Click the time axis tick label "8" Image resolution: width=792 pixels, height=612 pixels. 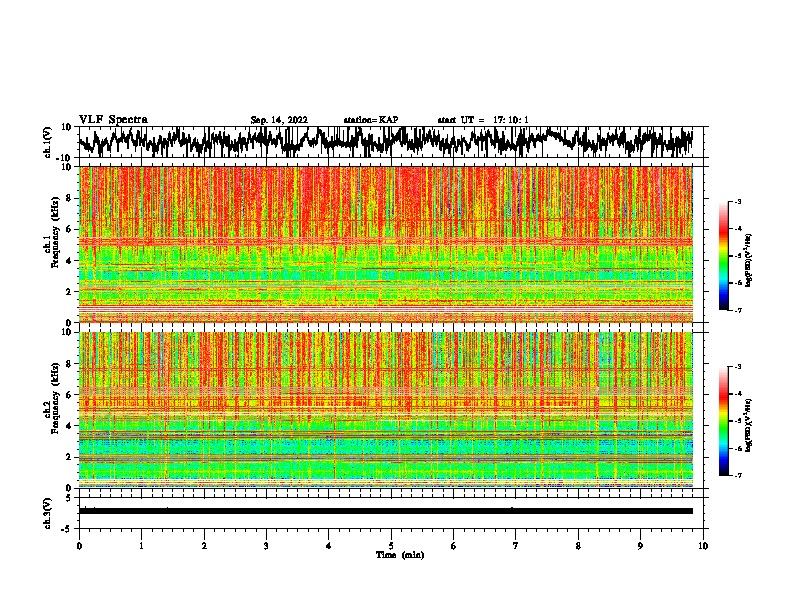point(578,546)
